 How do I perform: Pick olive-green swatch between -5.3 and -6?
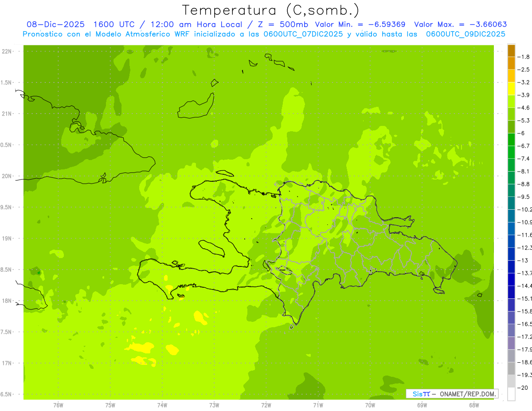(x=511, y=127)
